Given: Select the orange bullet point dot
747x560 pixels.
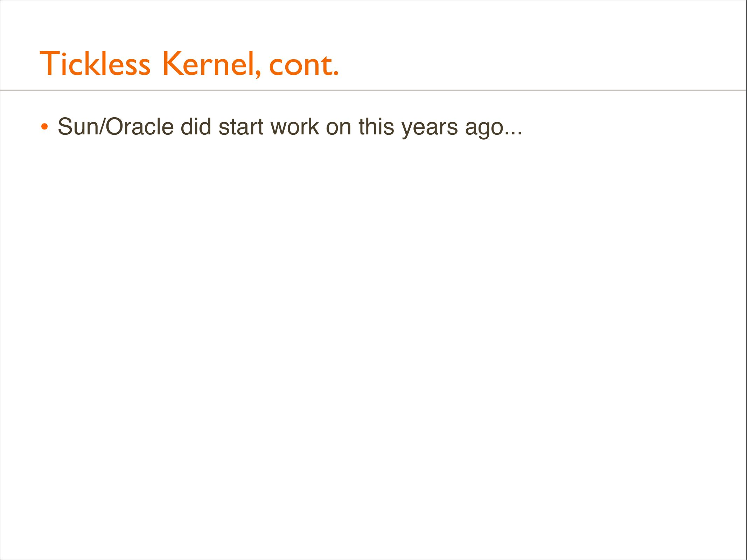Looking at the screenshot, I should (x=44, y=127).
